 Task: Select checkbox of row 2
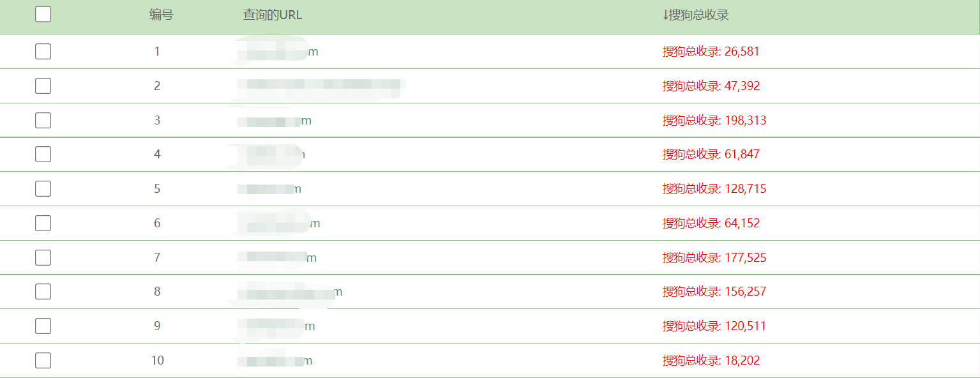[x=43, y=86]
